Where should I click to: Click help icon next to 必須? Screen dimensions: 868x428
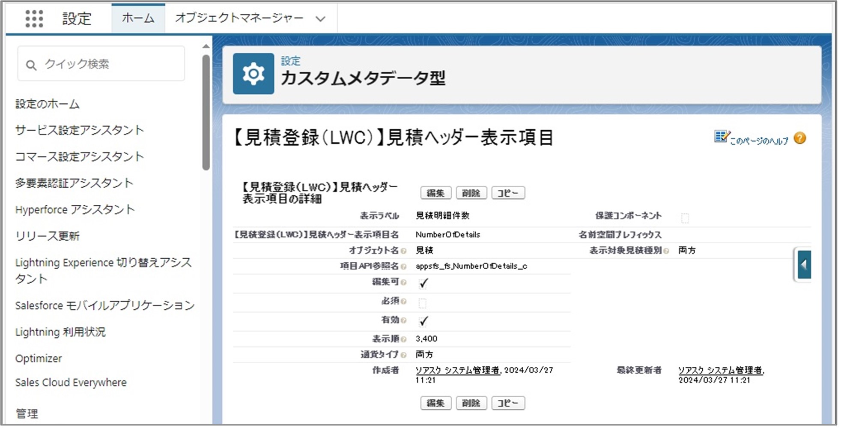[403, 302]
